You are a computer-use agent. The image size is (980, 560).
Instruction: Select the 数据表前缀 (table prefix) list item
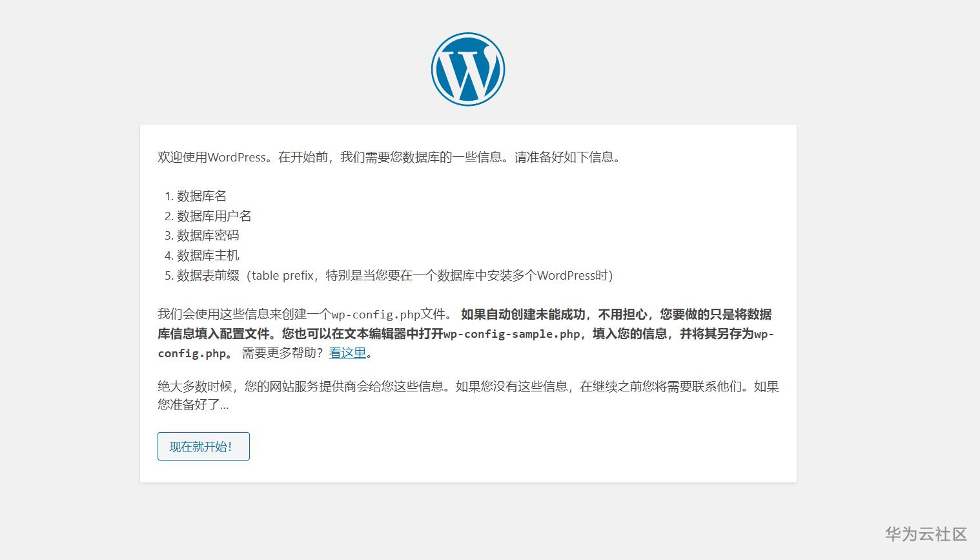click(395, 275)
